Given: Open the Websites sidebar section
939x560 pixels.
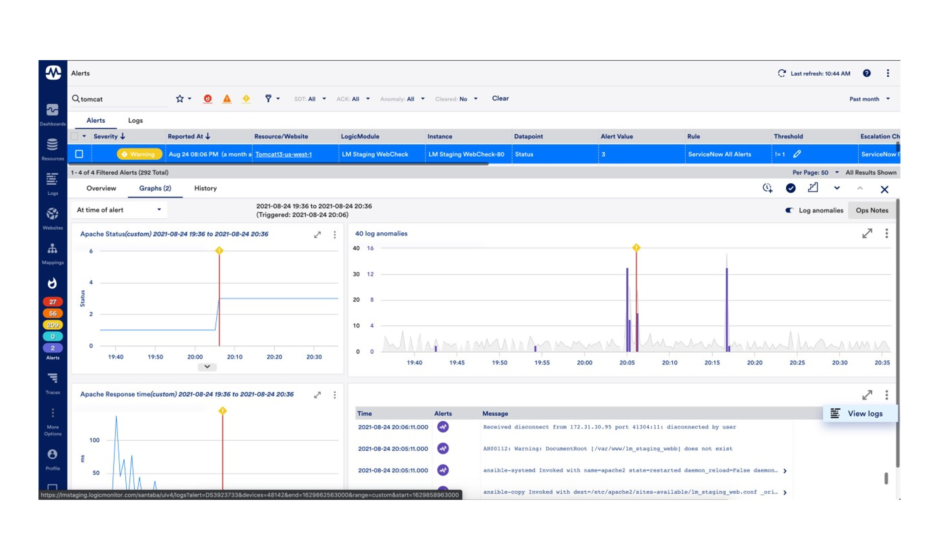Looking at the screenshot, I should click(53, 219).
